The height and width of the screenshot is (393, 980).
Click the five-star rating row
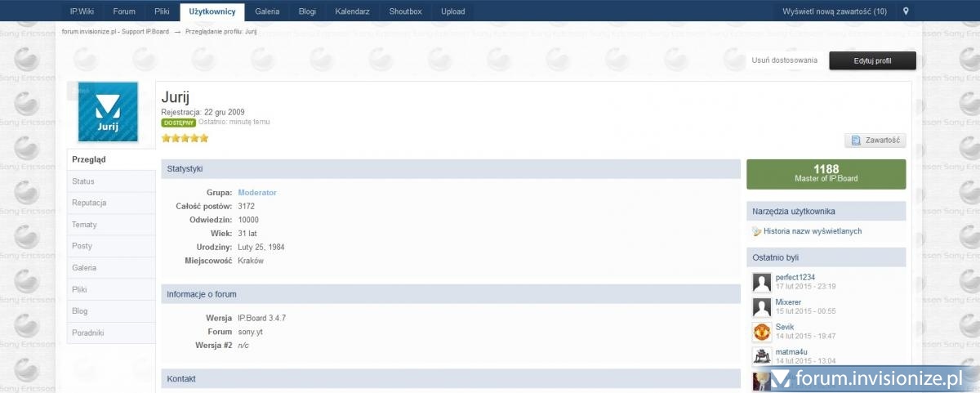coord(185,138)
